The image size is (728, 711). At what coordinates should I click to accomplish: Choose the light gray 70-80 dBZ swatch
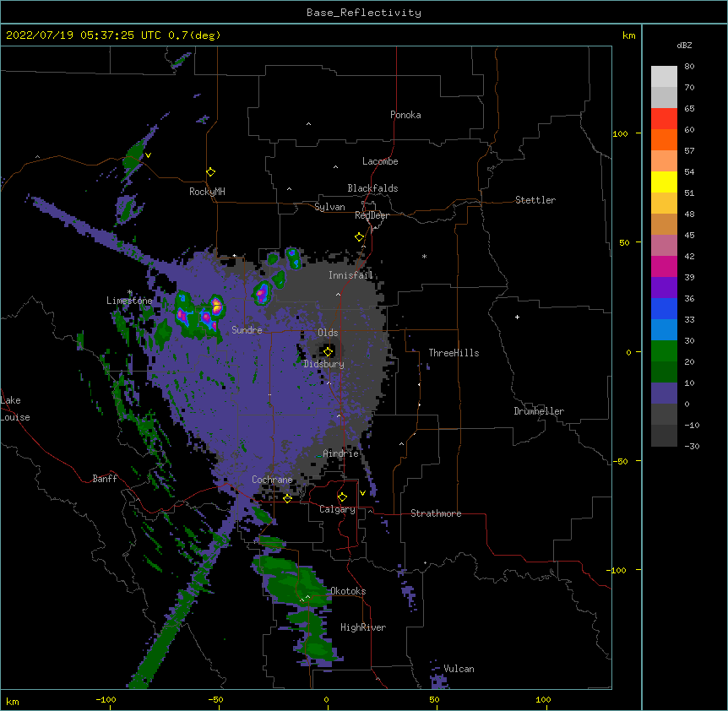point(664,77)
